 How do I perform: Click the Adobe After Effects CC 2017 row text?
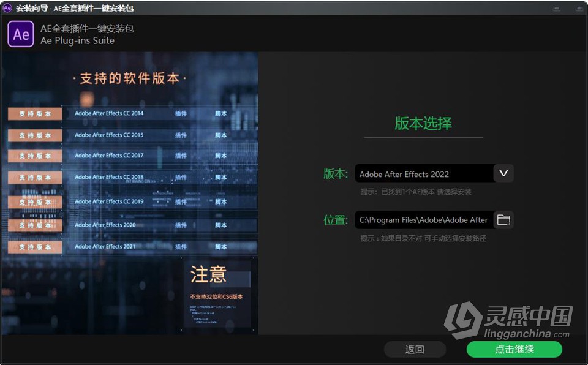(x=109, y=156)
